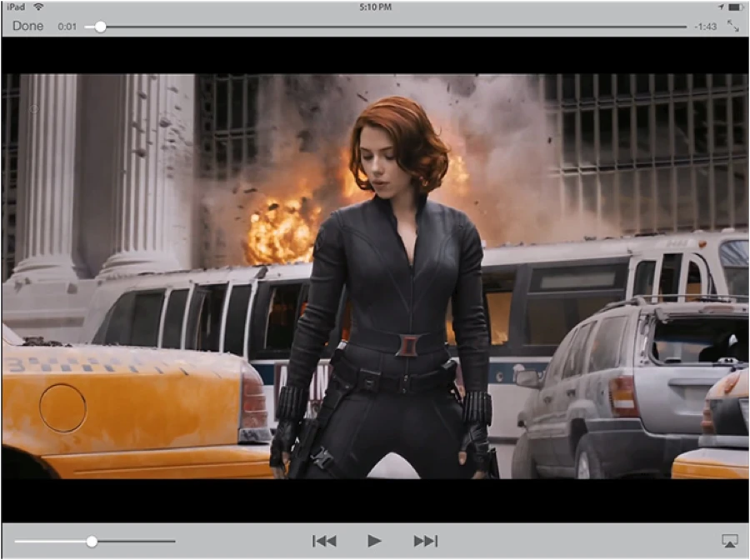The image size is (750, 560).
Task: Click the Wi-Fi status icon
Action: tap(38, 7)
